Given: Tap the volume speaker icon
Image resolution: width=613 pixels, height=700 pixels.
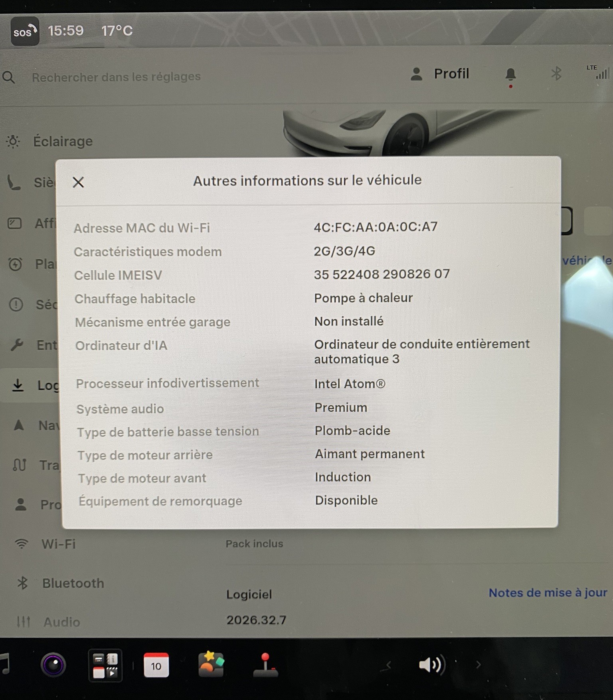Looking at the screenshot, I should point(432,665).
